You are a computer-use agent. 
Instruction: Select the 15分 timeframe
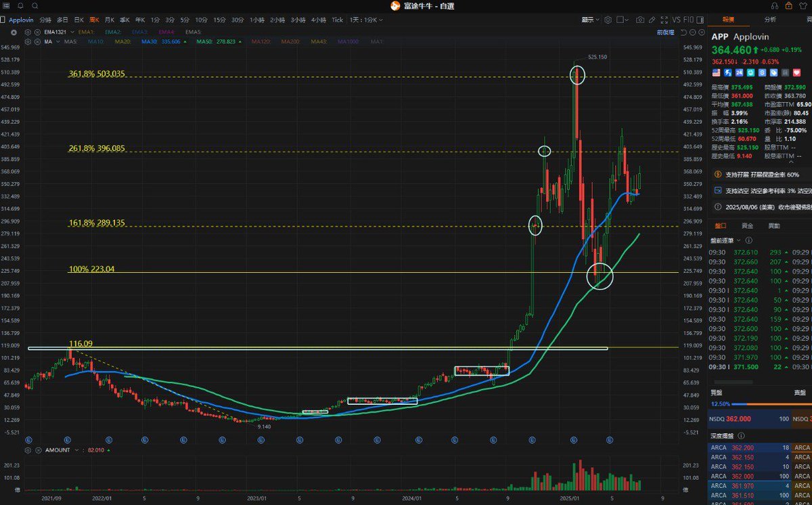click(219, 20)
